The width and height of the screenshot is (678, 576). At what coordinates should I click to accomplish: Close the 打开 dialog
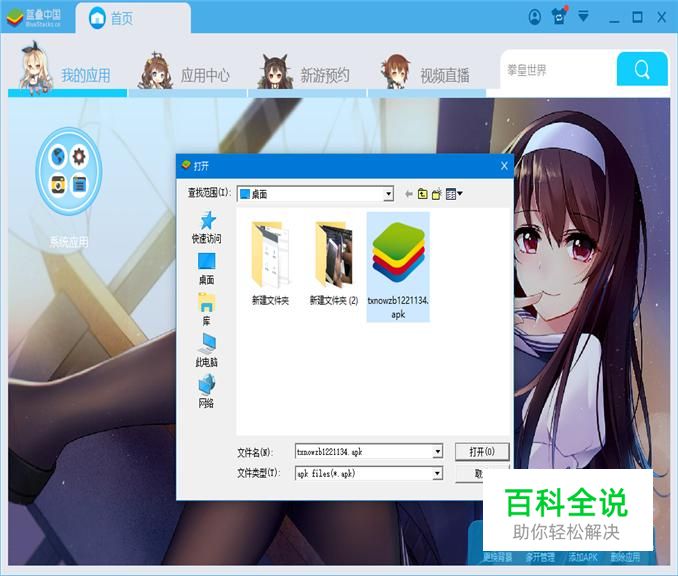tap(504, 166)
